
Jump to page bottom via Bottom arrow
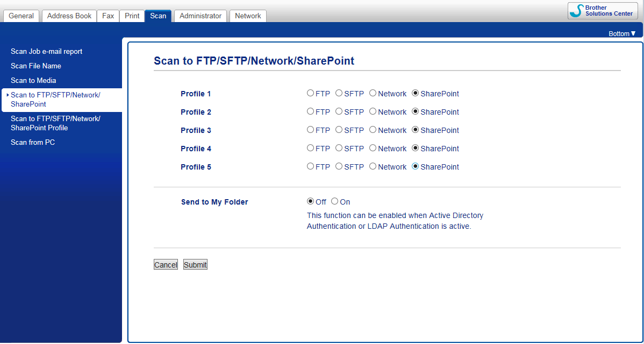622,34
